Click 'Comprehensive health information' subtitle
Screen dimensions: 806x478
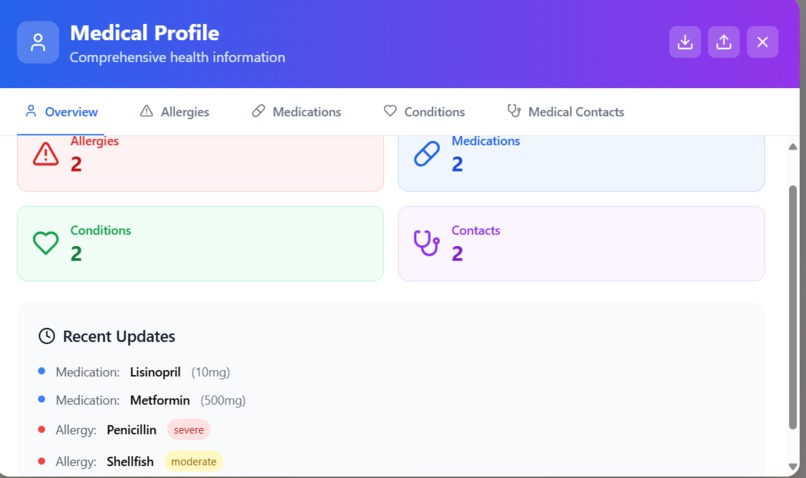click(177, 57)
